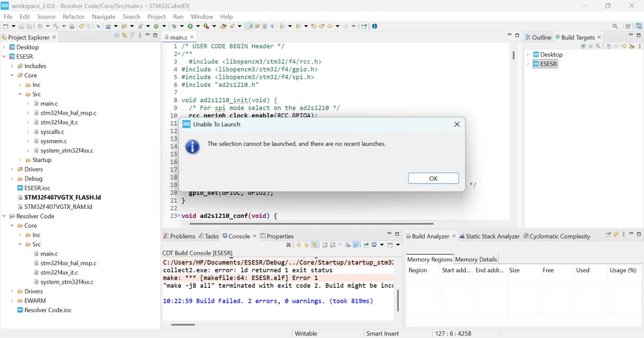Screen dimensions: 644x338
Task: Dismiss the Unable To Launch dialog with OK
Action: click(433, 178)
